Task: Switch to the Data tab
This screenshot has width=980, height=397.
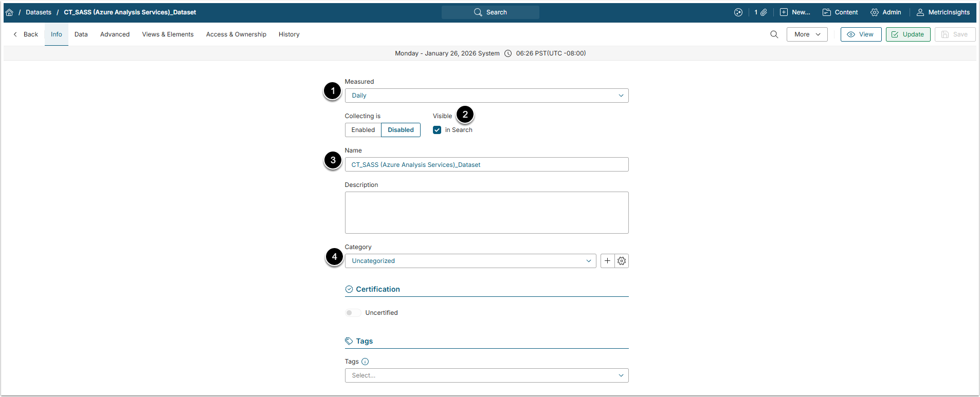Action: pyautogui.click(x=81, y=34)
